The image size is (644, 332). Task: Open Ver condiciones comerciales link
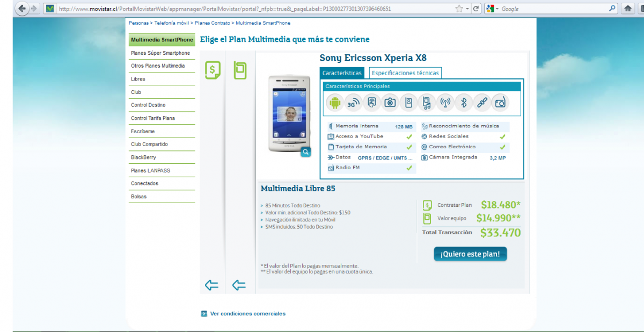248,314
